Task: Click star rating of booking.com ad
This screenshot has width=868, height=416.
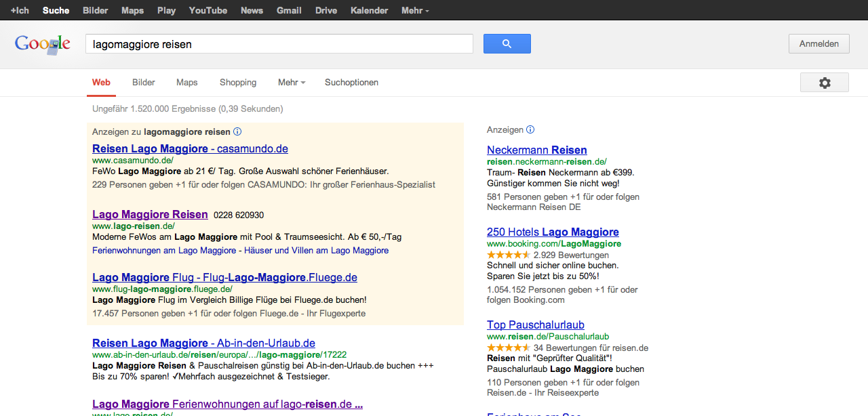Action: [x=509, y=255]
